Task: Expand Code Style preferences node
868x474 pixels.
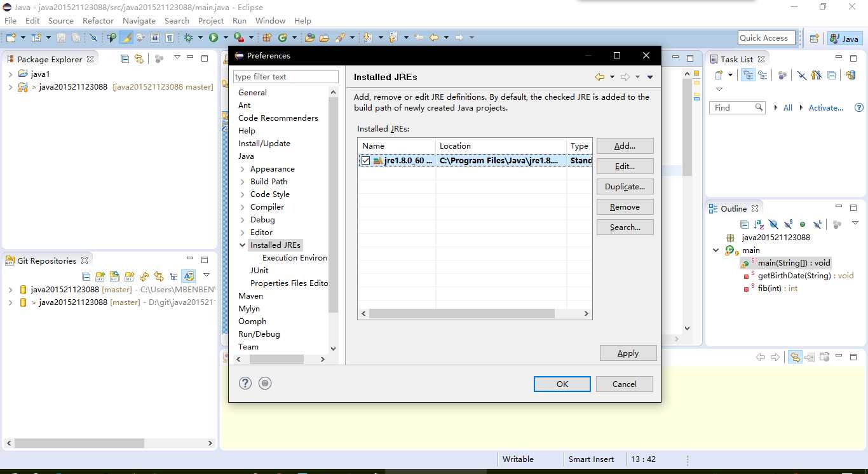Action: pyautogui.click(x=243, y=194)
